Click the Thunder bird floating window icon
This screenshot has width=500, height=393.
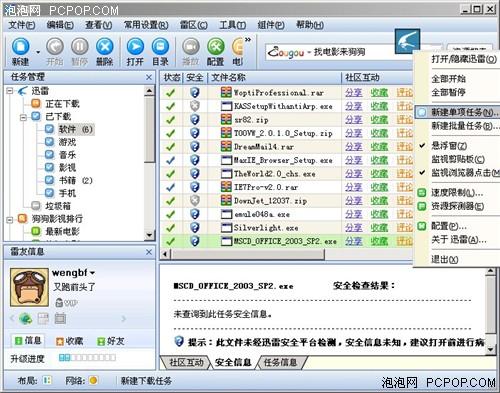coord(407,41)
